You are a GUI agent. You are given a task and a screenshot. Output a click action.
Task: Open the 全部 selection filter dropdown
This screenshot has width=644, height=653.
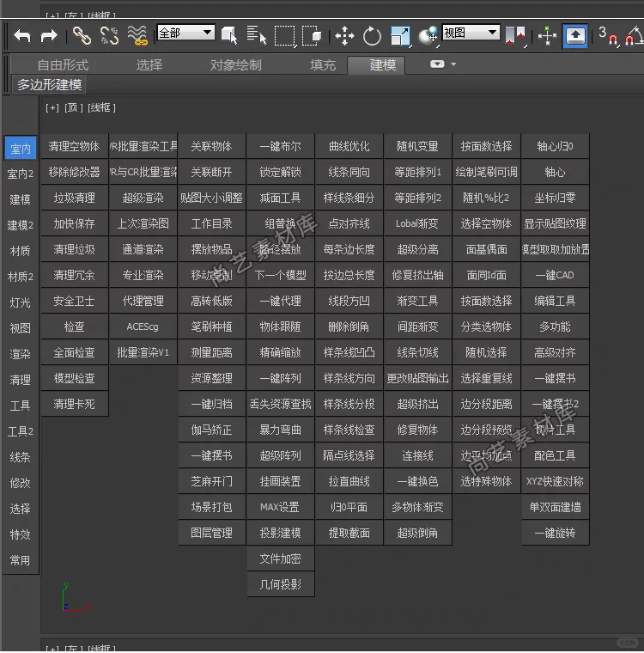pyautogui.click(x=185, y=33)
